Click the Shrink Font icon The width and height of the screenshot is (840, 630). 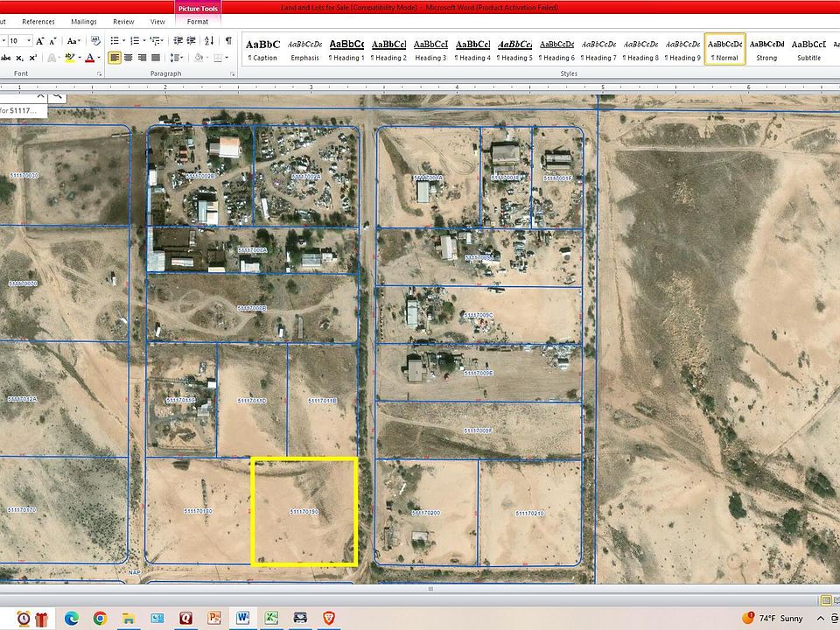tap(52, 40)
